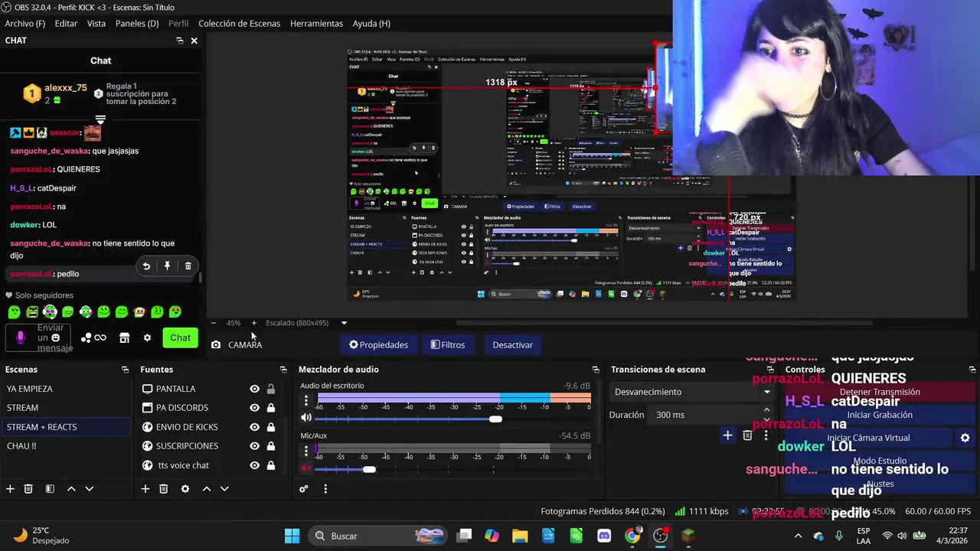Image resolution: width=980 pixels, height=551 pixels.
Task: Open the Desvanecimiento transition dropdown
Action: coord(692,392)
